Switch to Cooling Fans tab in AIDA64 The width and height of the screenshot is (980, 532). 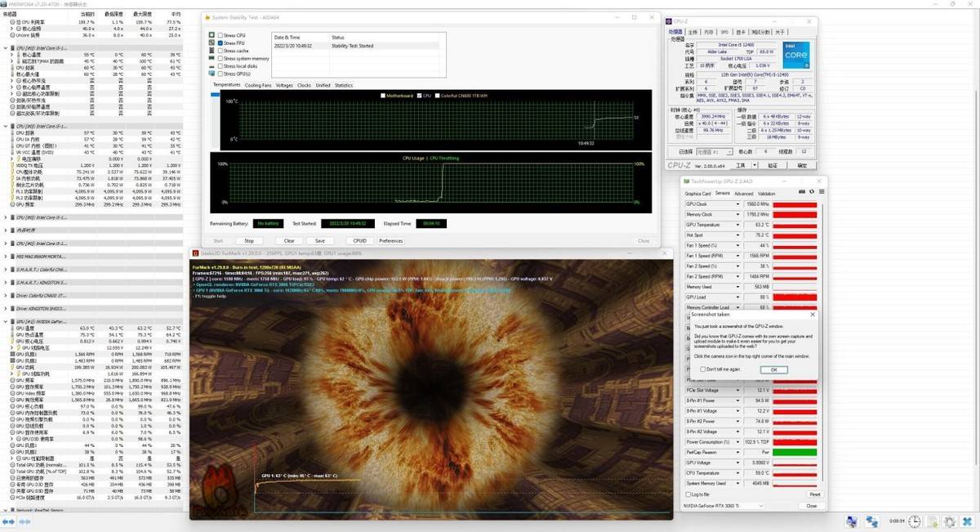258,85
